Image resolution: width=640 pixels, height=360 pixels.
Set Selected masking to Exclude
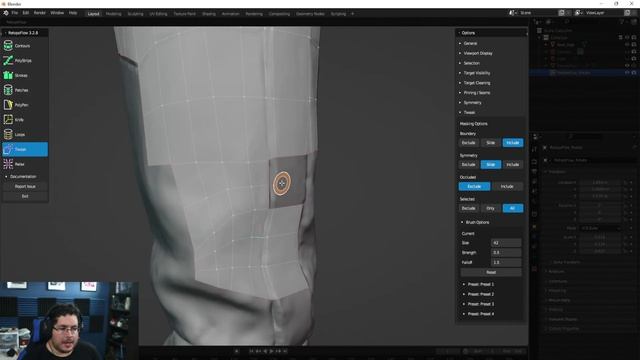pos(469,208)
